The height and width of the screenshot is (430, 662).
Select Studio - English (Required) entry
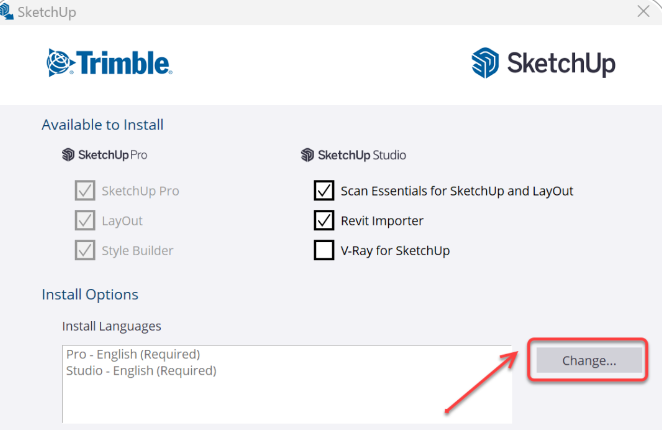(x=141, y=370)
